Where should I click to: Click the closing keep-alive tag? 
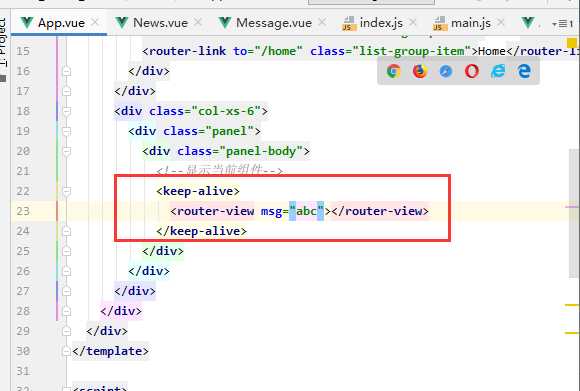(201, 231)
